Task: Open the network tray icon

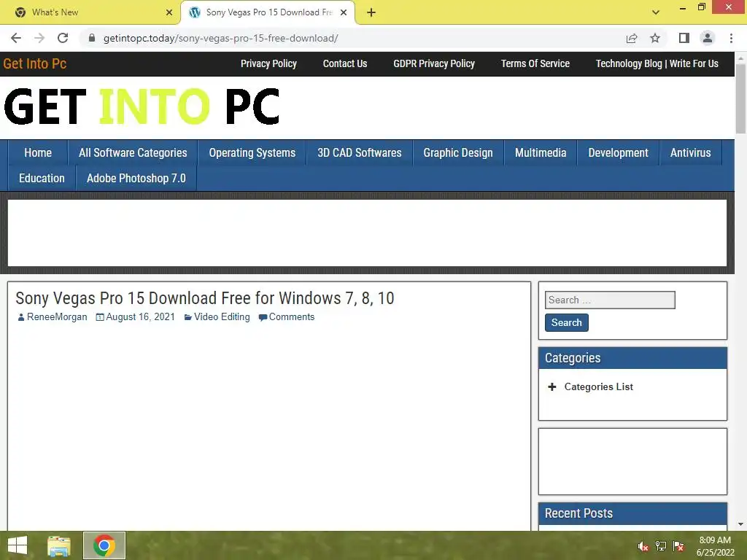Action: point(661,546)
